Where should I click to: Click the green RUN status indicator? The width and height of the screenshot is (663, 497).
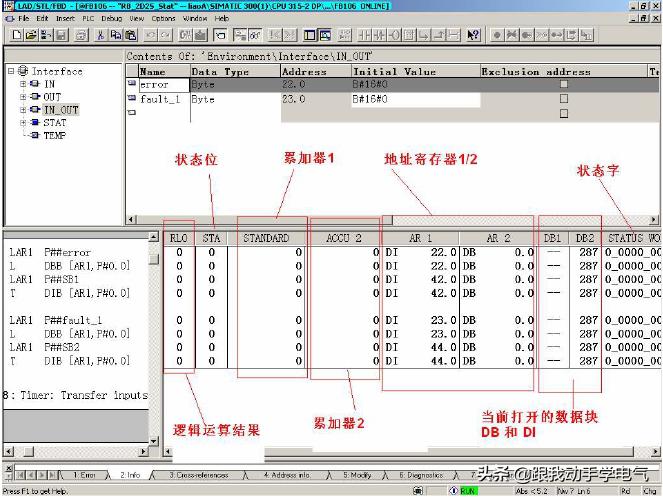pyautogui.click(x=468, y=491)
